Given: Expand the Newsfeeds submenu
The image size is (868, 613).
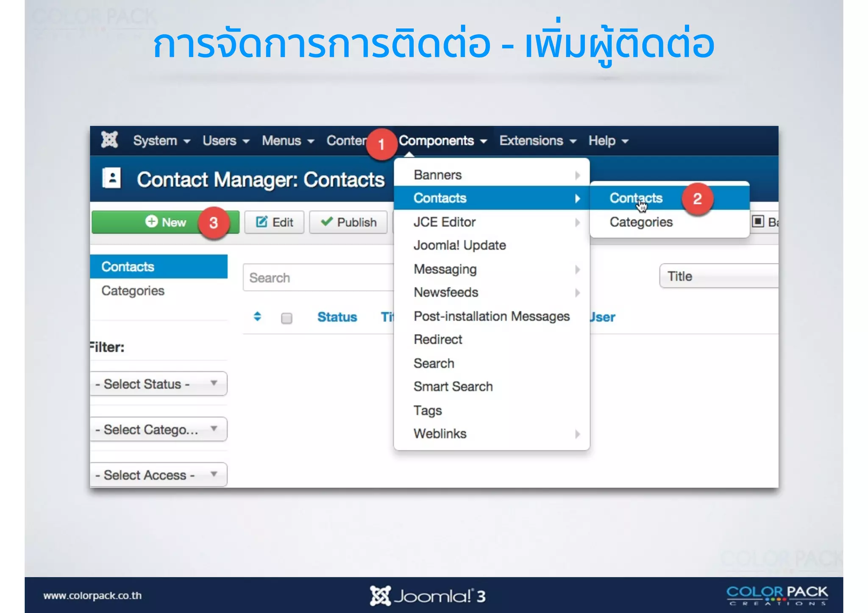Looking at the screenshot, I should click(x=492, y=292).
